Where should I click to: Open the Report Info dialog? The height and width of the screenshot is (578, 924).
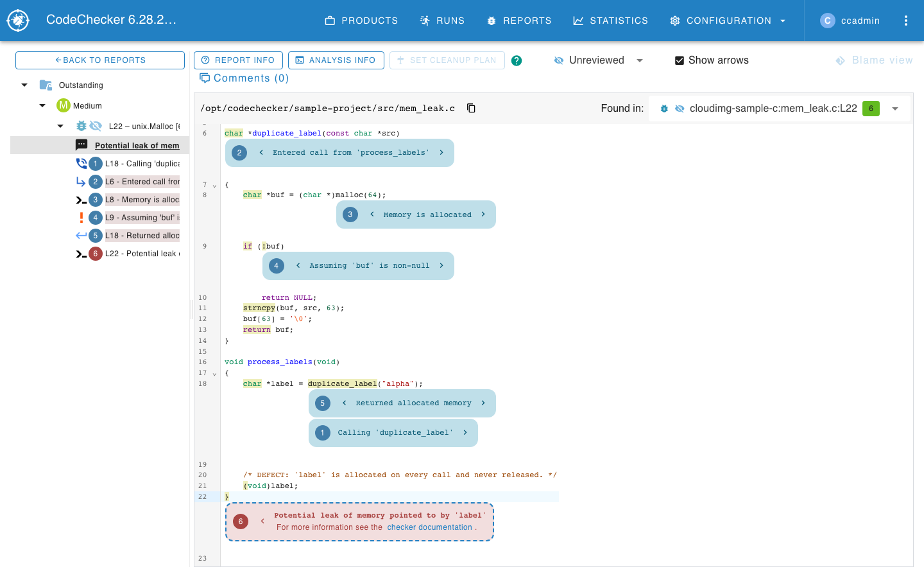[x=238, y=60]
